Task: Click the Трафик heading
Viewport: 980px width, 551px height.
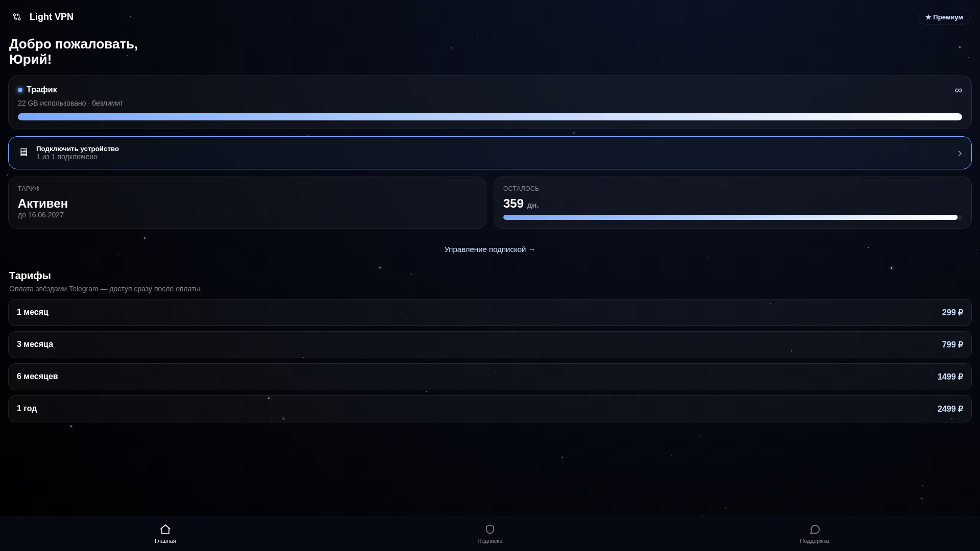Action: tap(42, 90)
